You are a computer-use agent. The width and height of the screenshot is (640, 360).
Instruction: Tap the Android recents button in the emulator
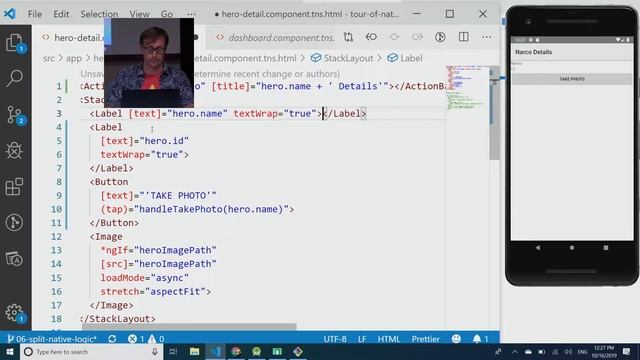[606, 248]
